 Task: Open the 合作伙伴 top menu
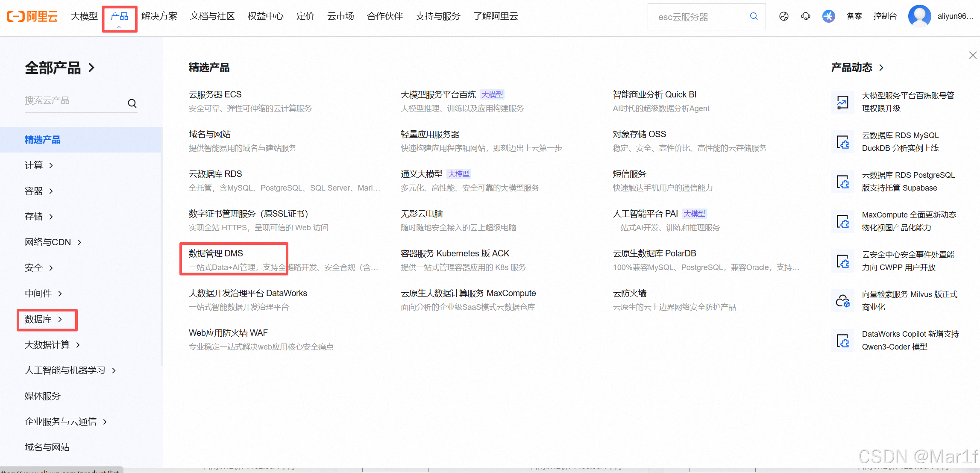pyautogui.click(x=385, y=16)
